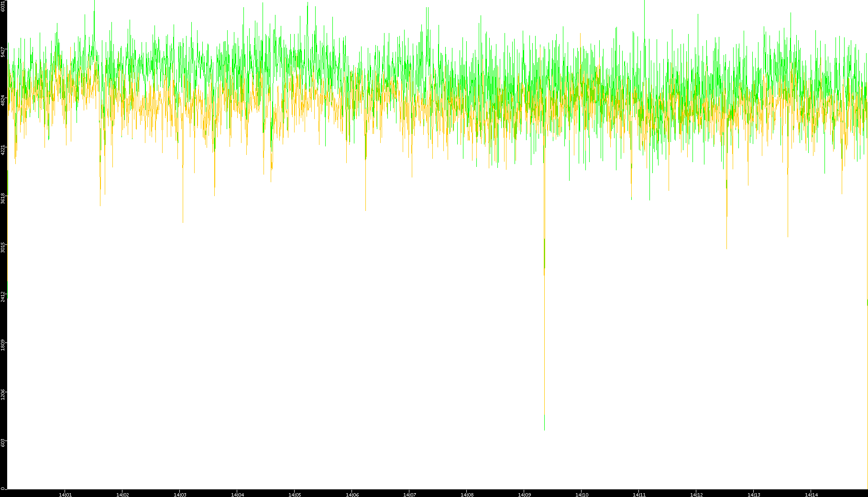This screenshot has height=497, width=868.
Task: Choose the 14:08 x-axis timestamp
Action: tap(467, 495)
